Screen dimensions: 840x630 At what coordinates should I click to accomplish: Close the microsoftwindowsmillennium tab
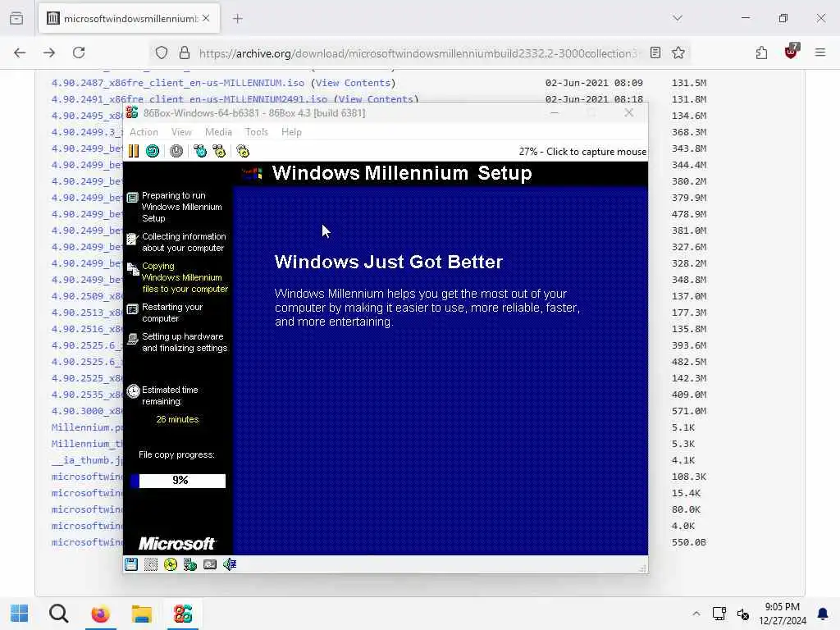click(x=206, y=19)
